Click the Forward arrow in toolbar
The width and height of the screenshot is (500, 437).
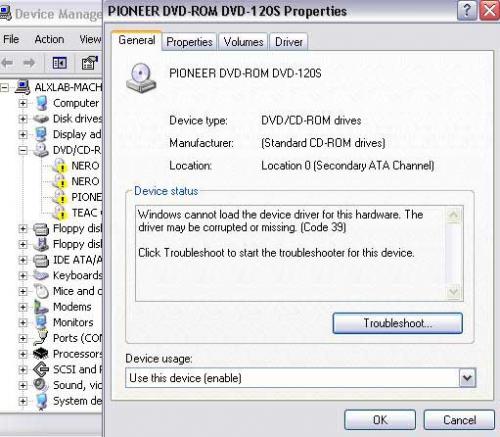coord(29,62)
